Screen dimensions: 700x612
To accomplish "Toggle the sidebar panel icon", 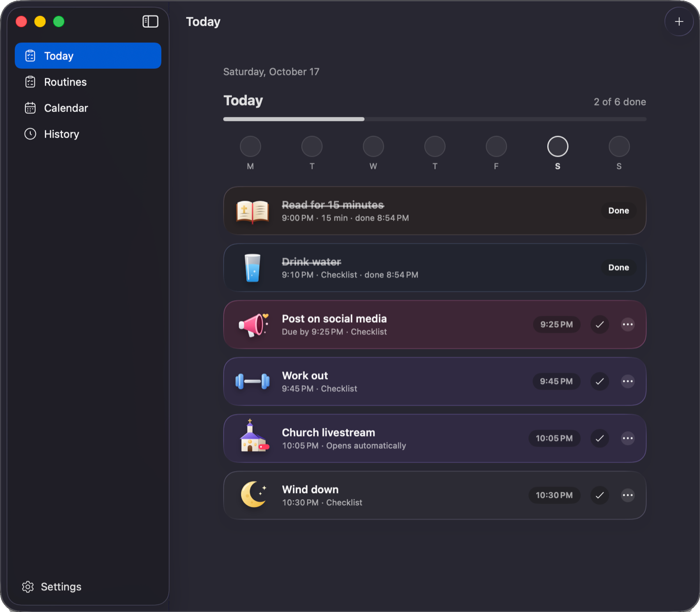I will [x=150, y=21].
